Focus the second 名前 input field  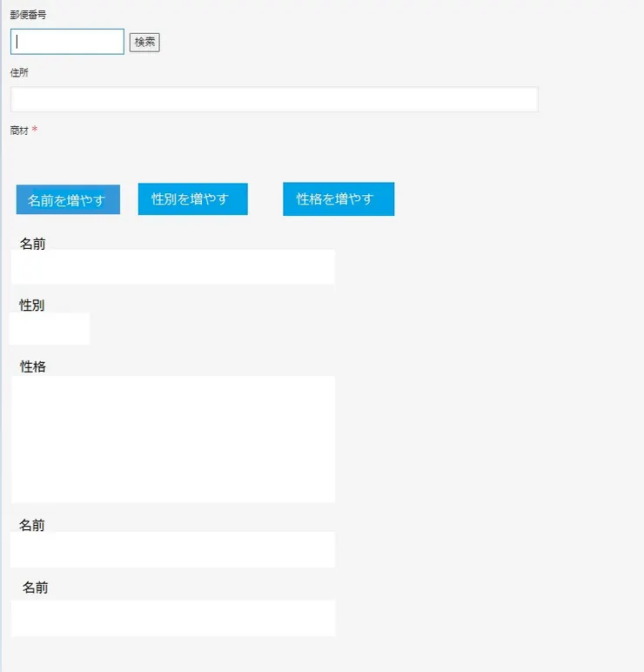click(x=173, y=550)
